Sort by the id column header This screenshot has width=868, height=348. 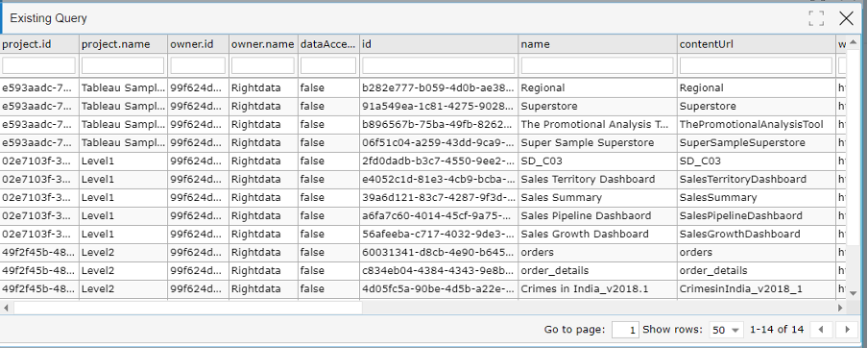tap(439, 44)
